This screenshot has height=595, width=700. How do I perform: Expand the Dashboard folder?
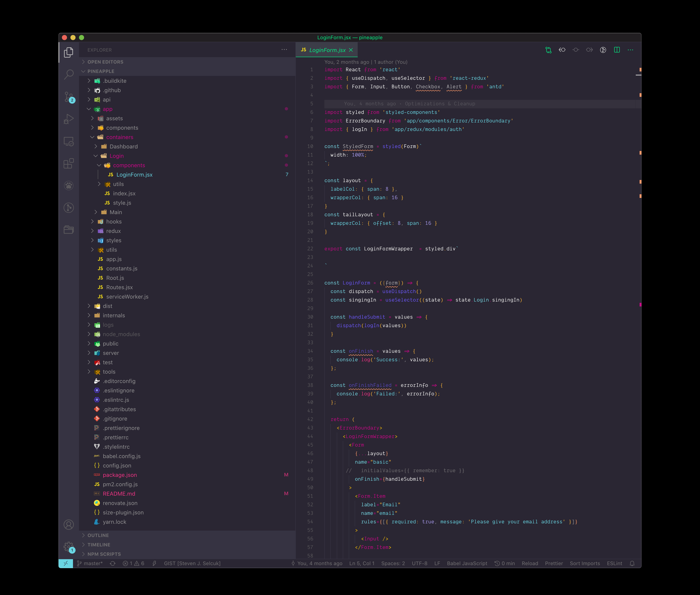pos(124,146)
